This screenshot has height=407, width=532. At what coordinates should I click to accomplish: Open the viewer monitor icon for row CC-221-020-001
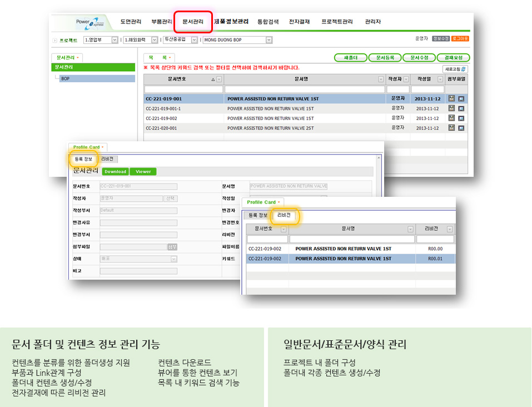click(461, 128)
